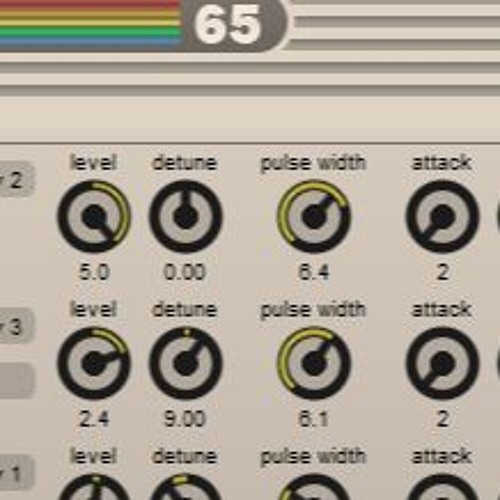Viewport: 500px width, 500px height.
Task: Click the level value 5.0
Action: (x=94, y=272)
